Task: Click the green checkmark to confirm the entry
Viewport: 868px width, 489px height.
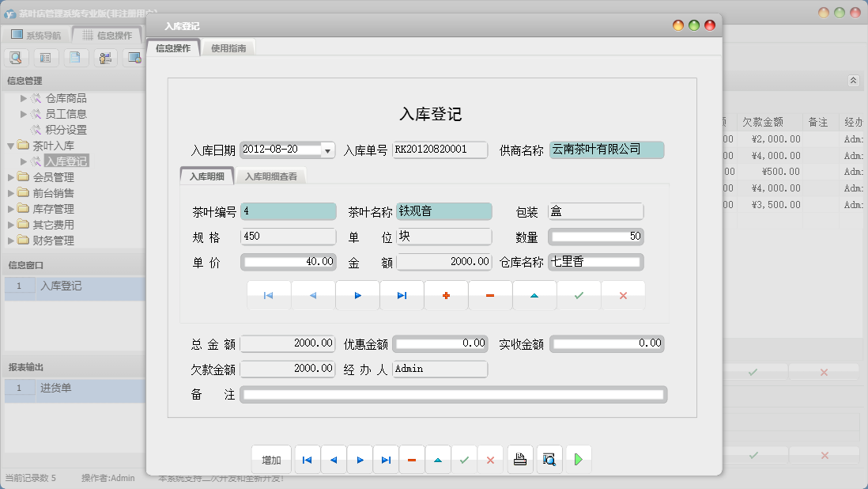Action: (x=579, y=294)
